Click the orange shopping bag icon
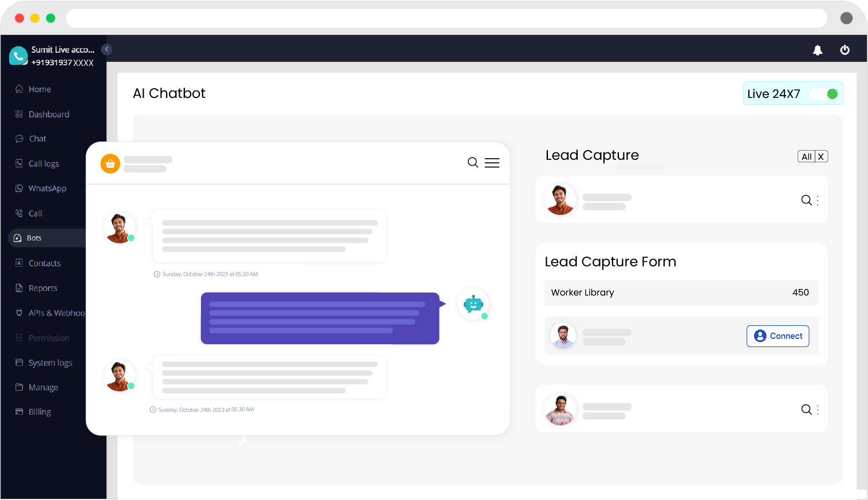The image size is (868, 500). coord(110,163)
